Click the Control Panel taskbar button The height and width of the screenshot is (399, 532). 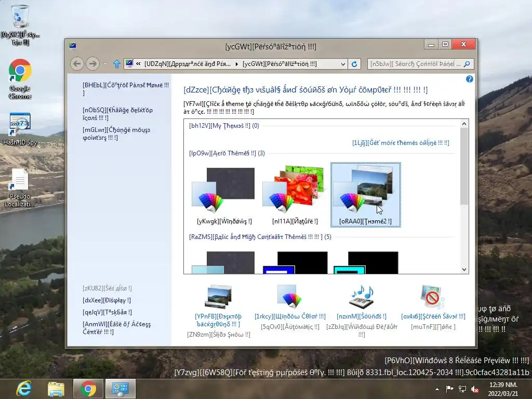click(x=120, y=389)
